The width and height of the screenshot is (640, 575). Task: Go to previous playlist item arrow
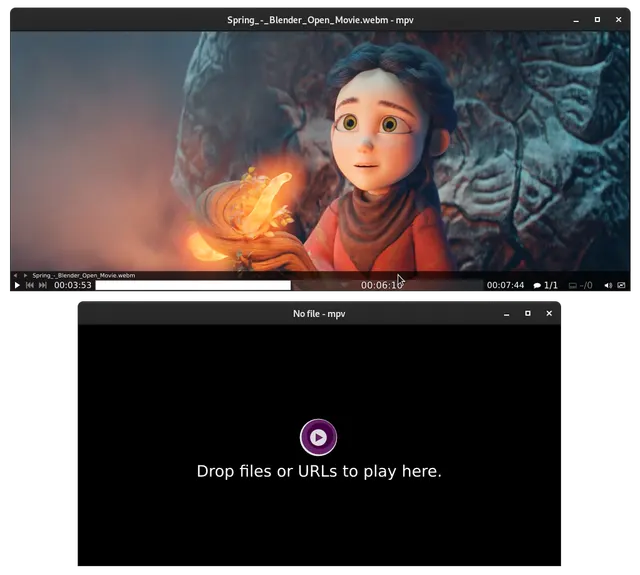click(x=15, y=275)
